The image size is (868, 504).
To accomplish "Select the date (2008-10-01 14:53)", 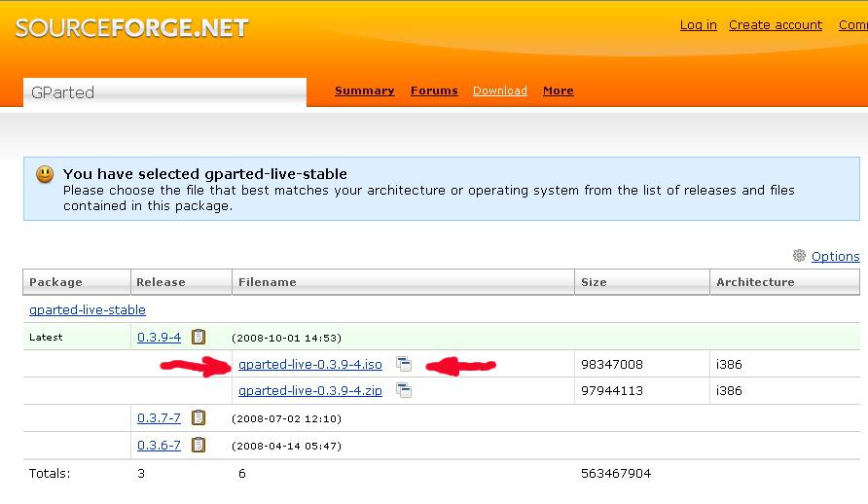I will [286, 338].
